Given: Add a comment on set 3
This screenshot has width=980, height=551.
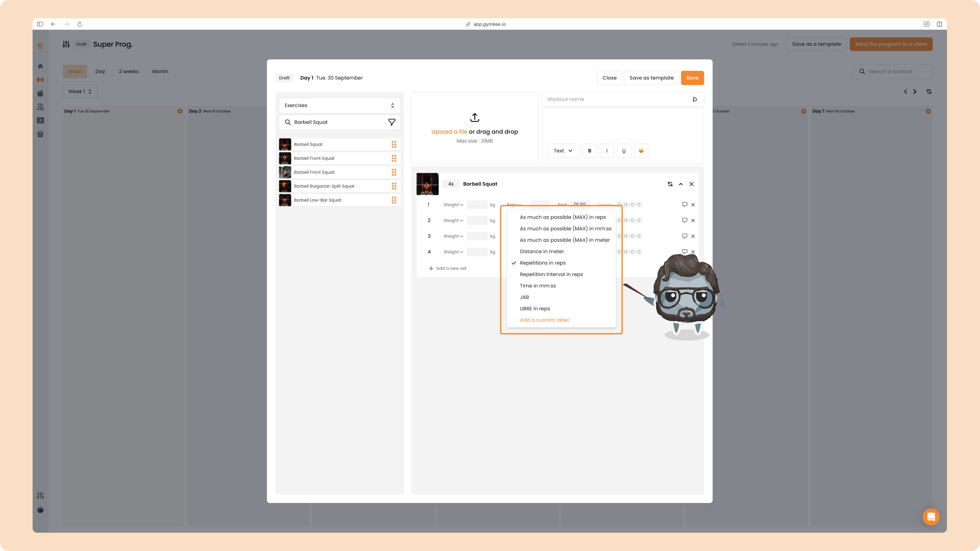Looking at the screenshot, I should point(684,236).
